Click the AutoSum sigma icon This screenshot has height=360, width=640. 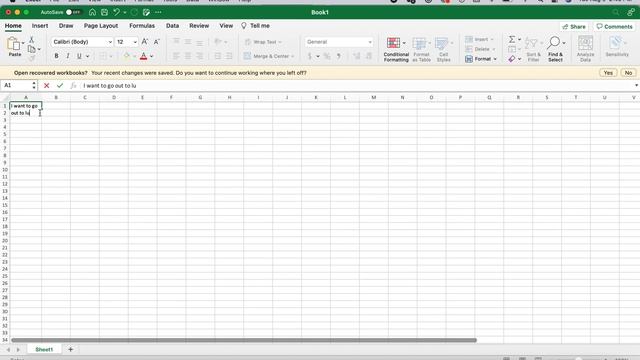click(x=512, y=39)
